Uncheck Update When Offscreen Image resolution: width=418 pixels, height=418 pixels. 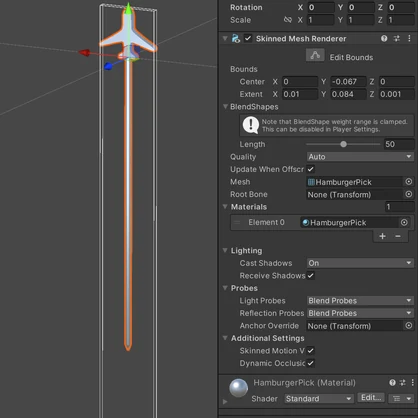(311, 169)
